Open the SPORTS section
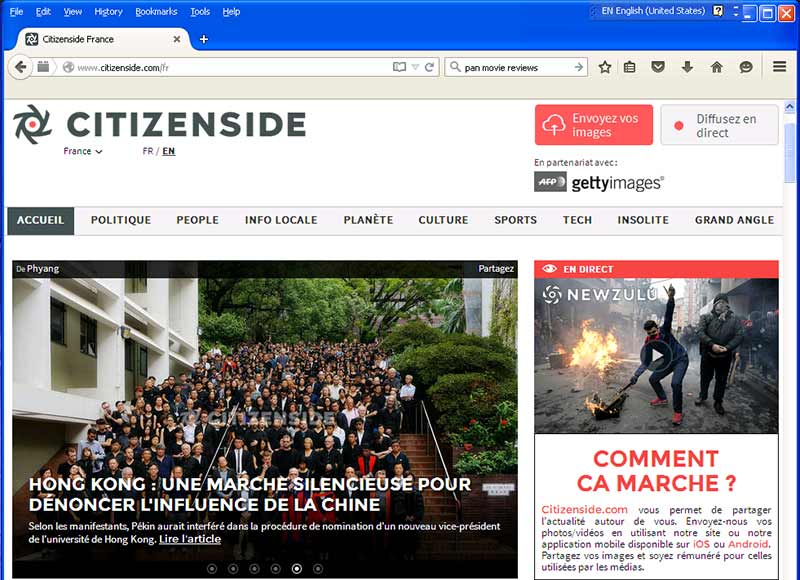This screenshot has height=580, width=800. [x=515, y=220]
